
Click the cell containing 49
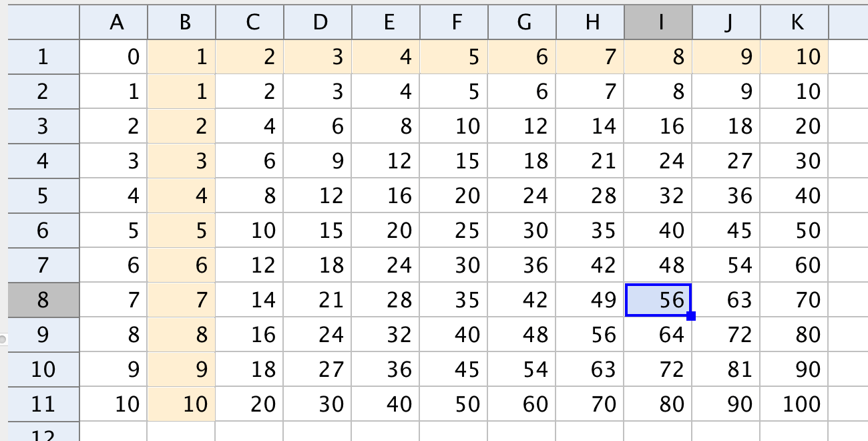[590, 300]
